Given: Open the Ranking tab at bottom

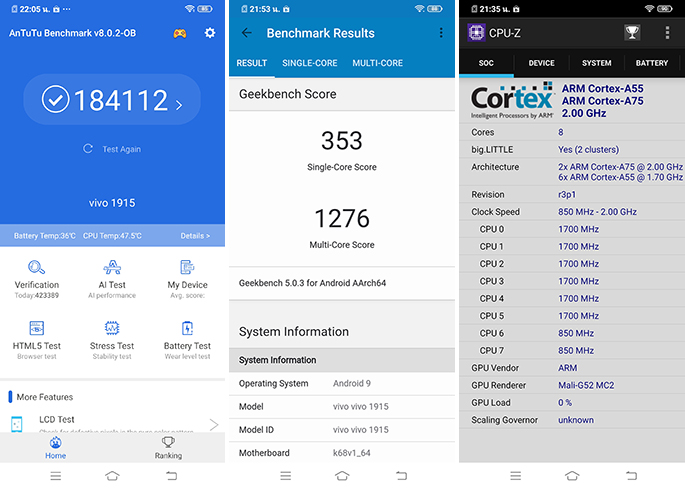Looking at the screenshot, I should click(168, 447).
